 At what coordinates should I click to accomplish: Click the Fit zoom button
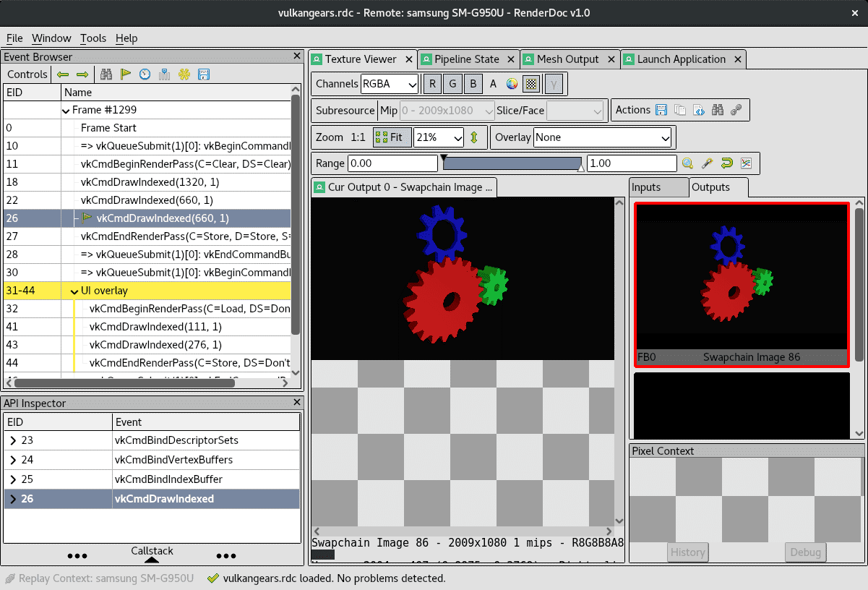pos(390,137)
